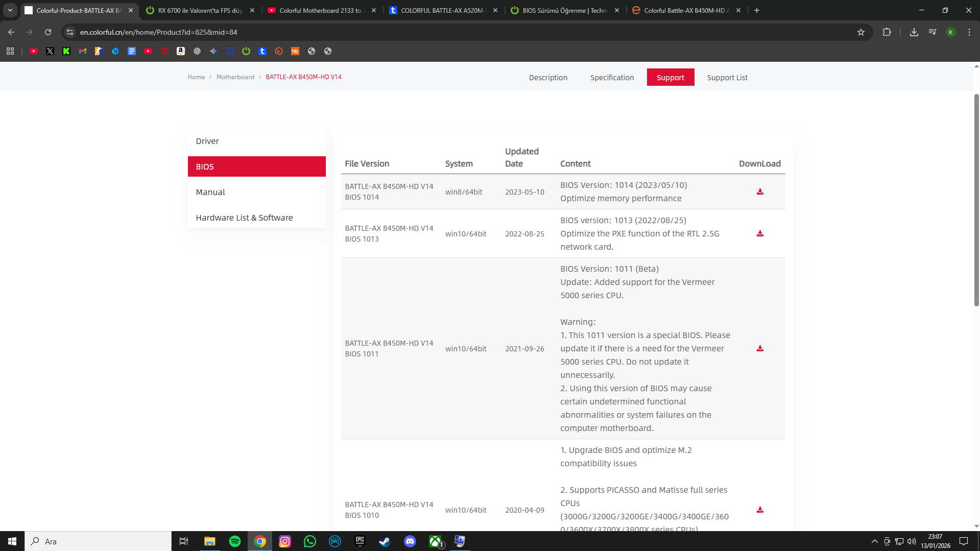Open the orange hb bookmark
980x551 pixels.
(295, 51)
